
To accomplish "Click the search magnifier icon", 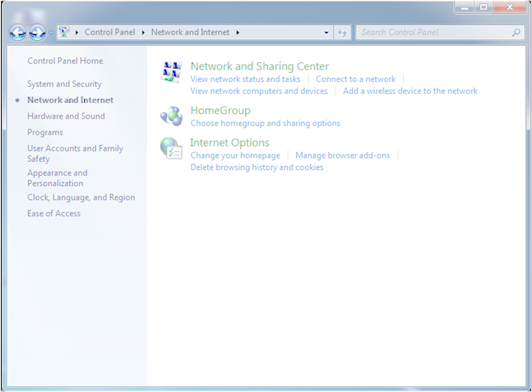I will tap(516, 33).
